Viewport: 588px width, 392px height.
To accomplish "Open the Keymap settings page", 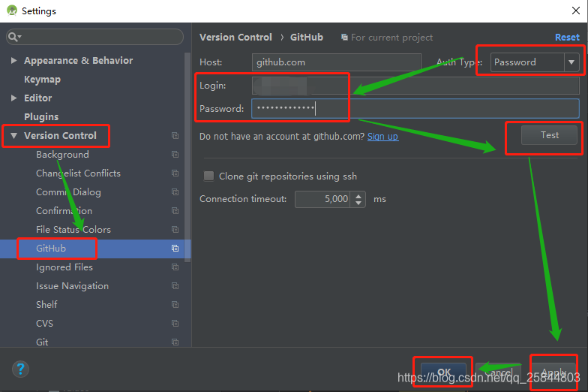I will pos(42,80).
